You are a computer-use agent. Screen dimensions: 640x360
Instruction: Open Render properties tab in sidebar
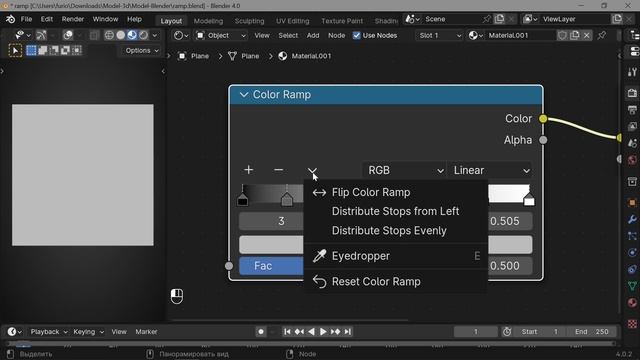tap(632, 93)
